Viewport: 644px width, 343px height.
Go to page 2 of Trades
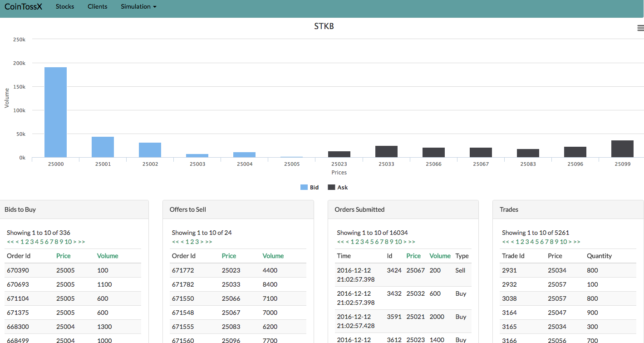pos(522,242)
